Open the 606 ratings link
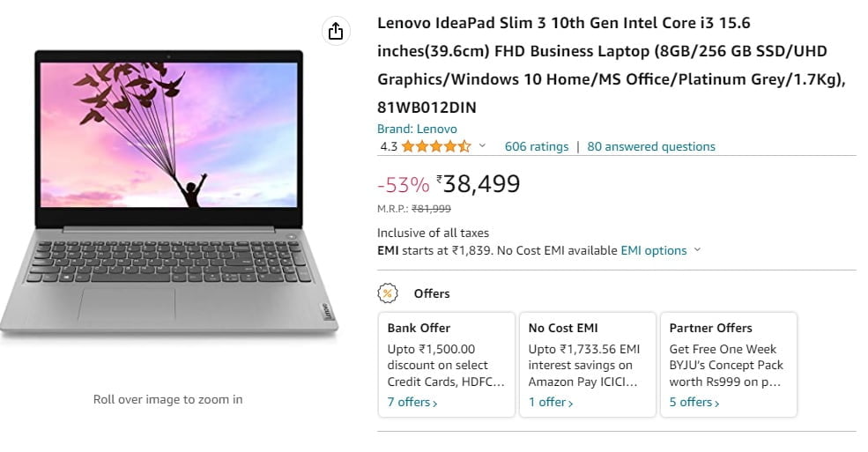 (537, 146)
